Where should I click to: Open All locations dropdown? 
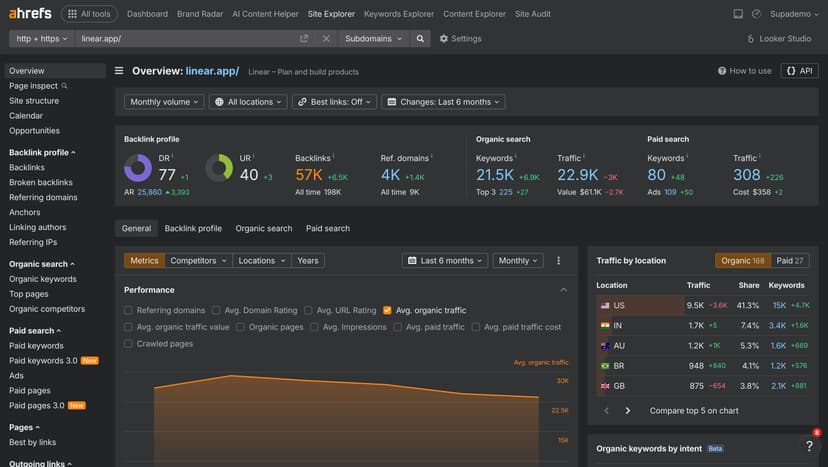(x=248, y=102)
